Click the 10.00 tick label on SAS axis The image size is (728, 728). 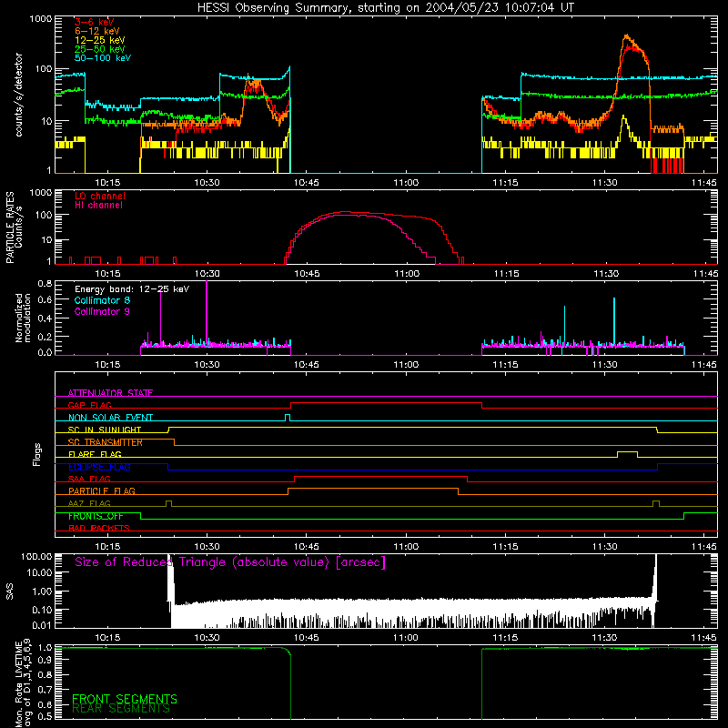point(38,572)
